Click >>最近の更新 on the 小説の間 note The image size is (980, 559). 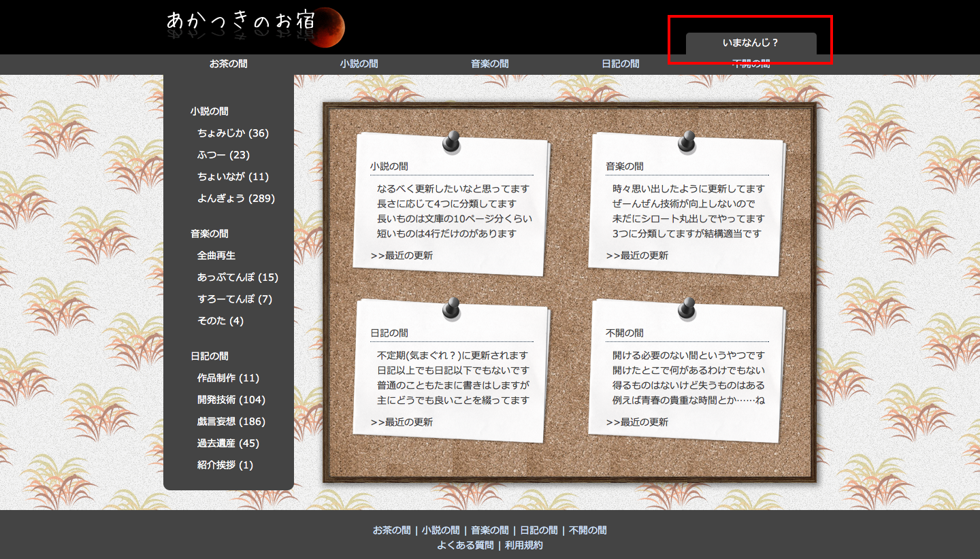(x=402, y=256)
